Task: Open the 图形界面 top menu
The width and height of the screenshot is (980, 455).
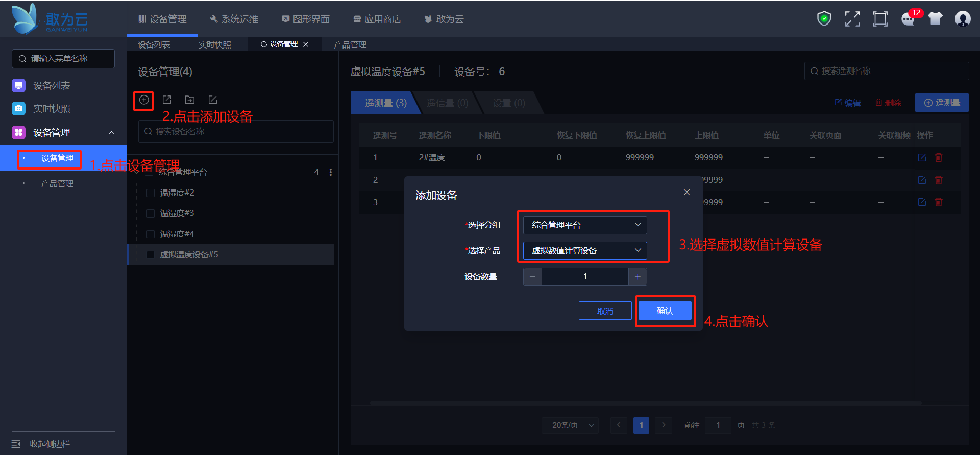Action: pyautogui.click(x=306, y=19)
